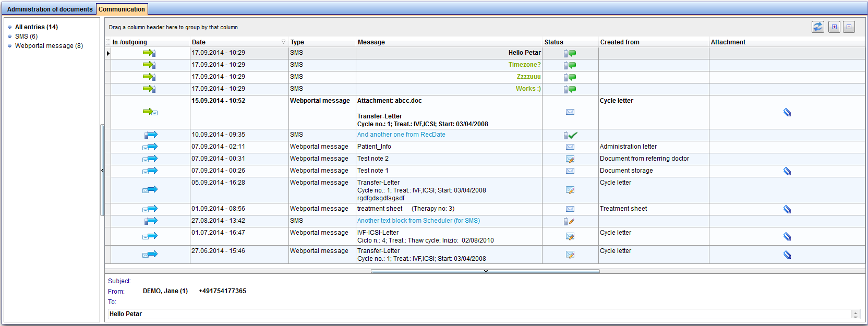Screen dimensions: 868x326
Task: Open attachment clip for treatment sheet row
Action: click(x=787, y=209)
